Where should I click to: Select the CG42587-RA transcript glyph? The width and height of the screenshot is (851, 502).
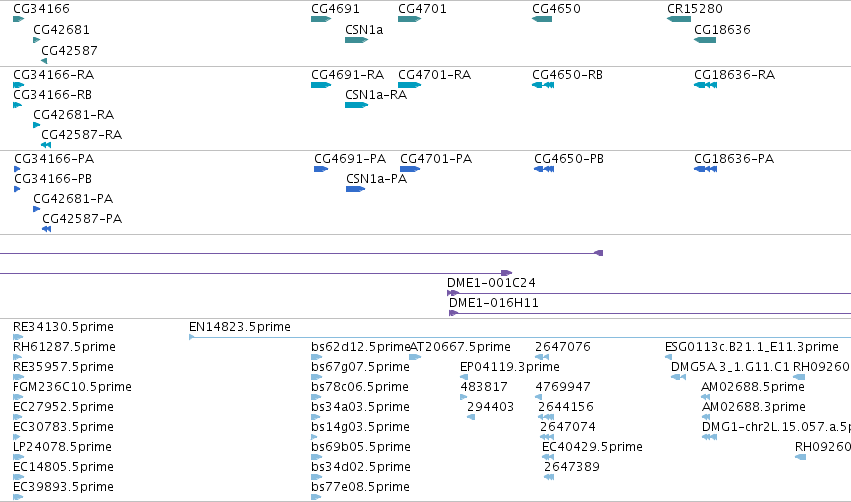click(x=46, y=145)
